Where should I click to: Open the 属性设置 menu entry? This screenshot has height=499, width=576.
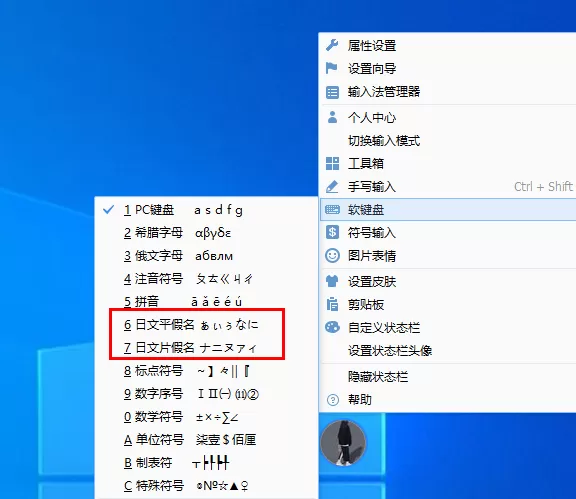(447, 46)
